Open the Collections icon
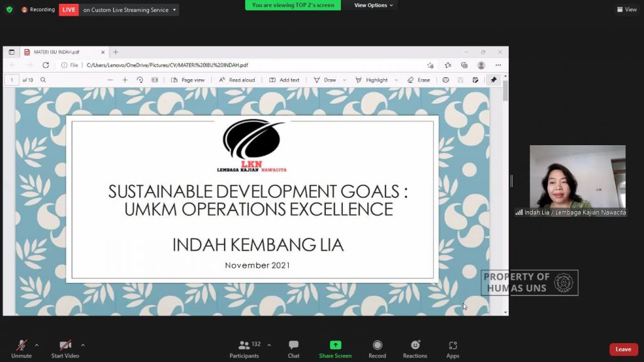Viewport: 644px width, 362px height. [x=464, y=65]
